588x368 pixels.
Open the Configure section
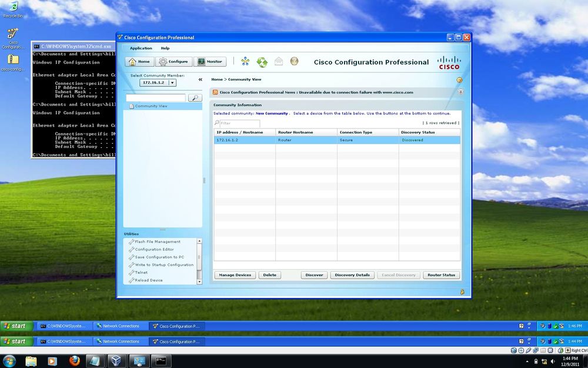tap(173, 62)
